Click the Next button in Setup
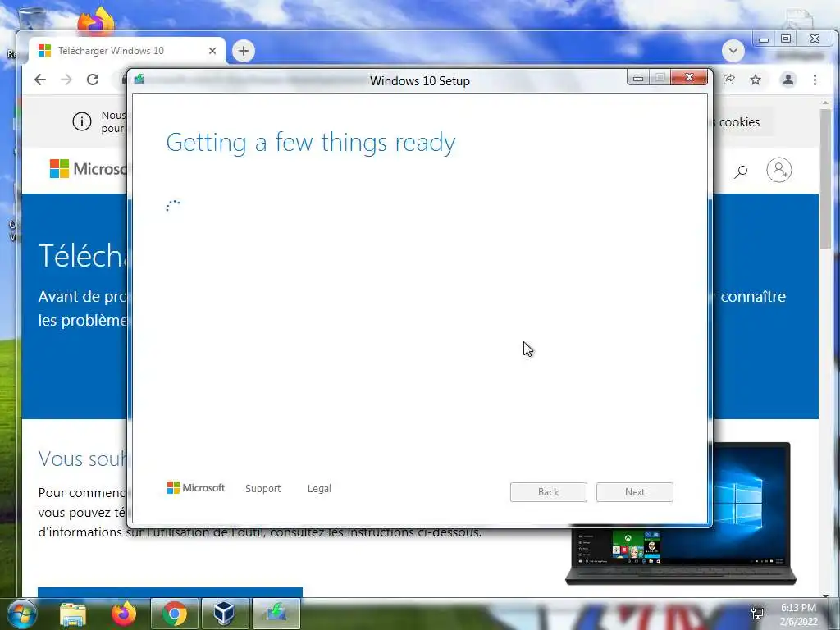The height and width of the screenshot is (630, 840). 635,492
